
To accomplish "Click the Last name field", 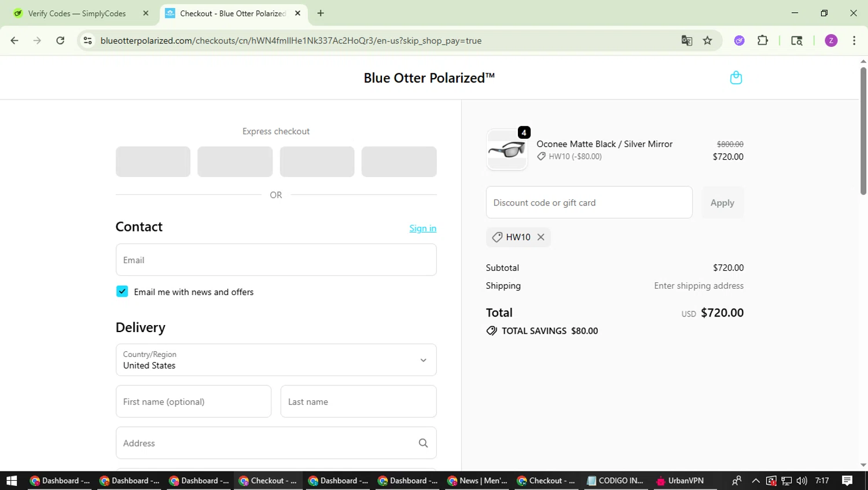I will coord(358,401).
